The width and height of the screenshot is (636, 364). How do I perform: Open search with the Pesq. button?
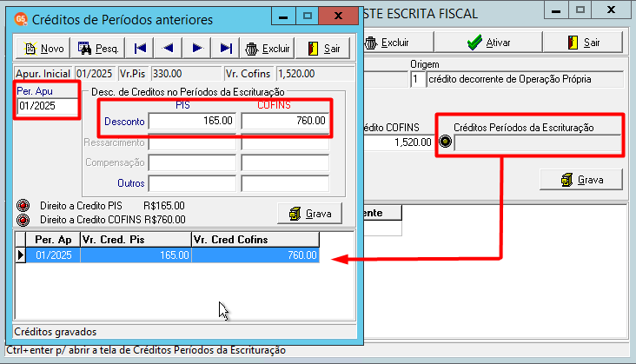(x=98, y=49)
